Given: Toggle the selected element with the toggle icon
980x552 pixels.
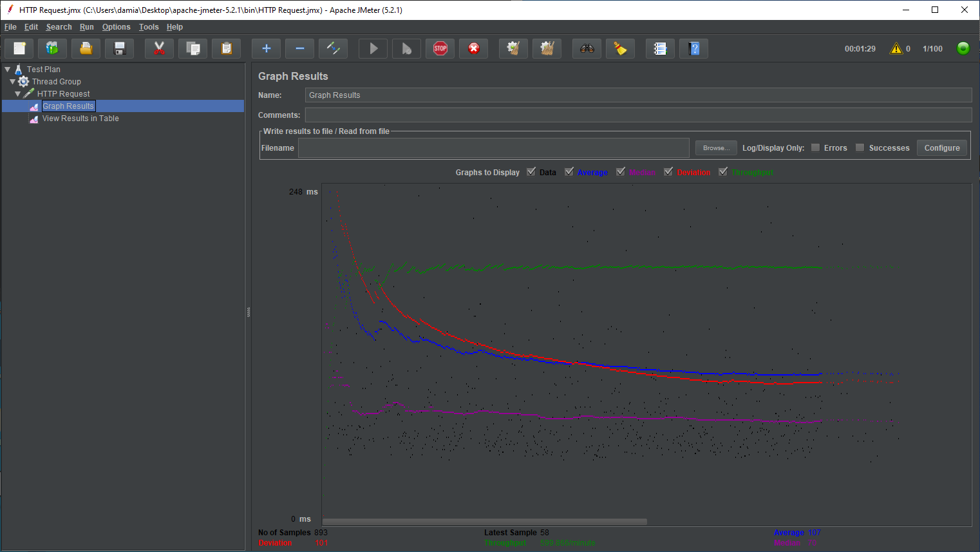Looking at the screenshot, I should pos(333,48).
